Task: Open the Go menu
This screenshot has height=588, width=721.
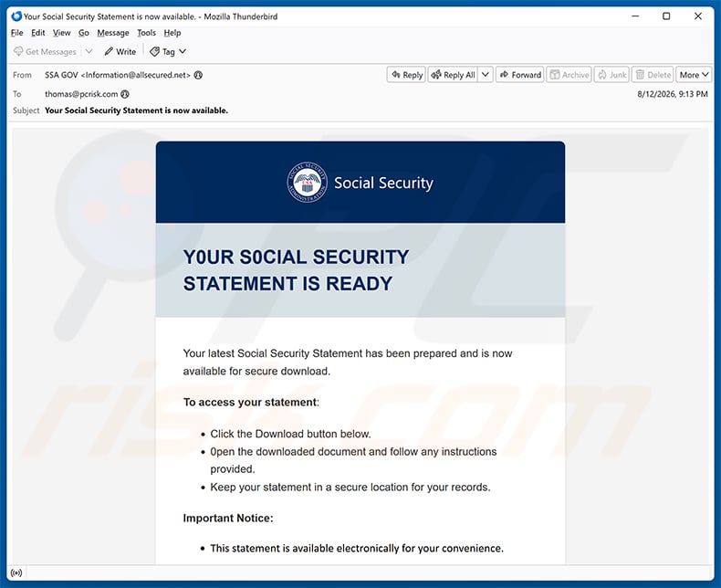Action: pyautogui.click(x=84, y=33)
